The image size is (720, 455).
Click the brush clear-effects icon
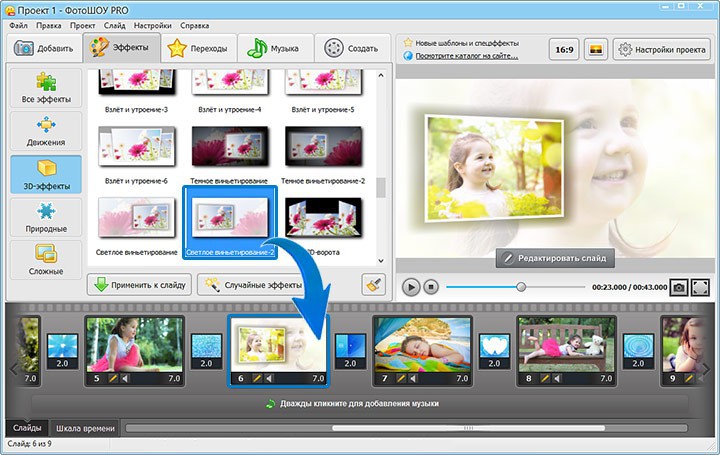tap(373, 285)
